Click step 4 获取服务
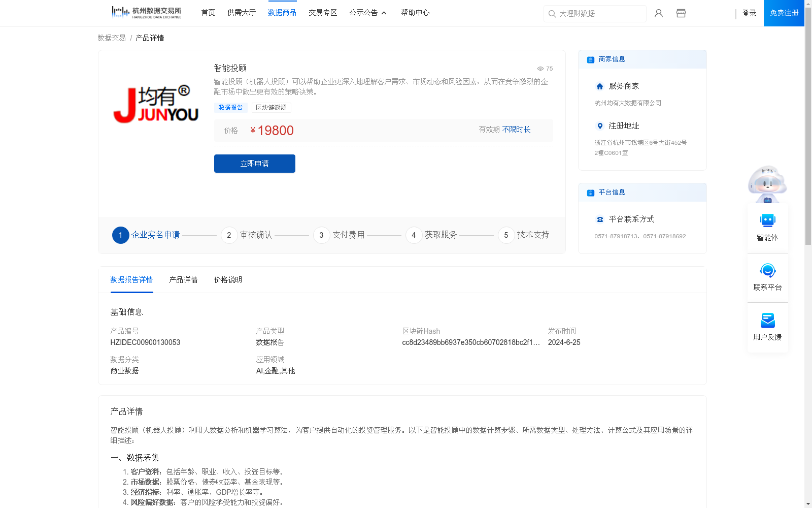 [x=431, y=235]
